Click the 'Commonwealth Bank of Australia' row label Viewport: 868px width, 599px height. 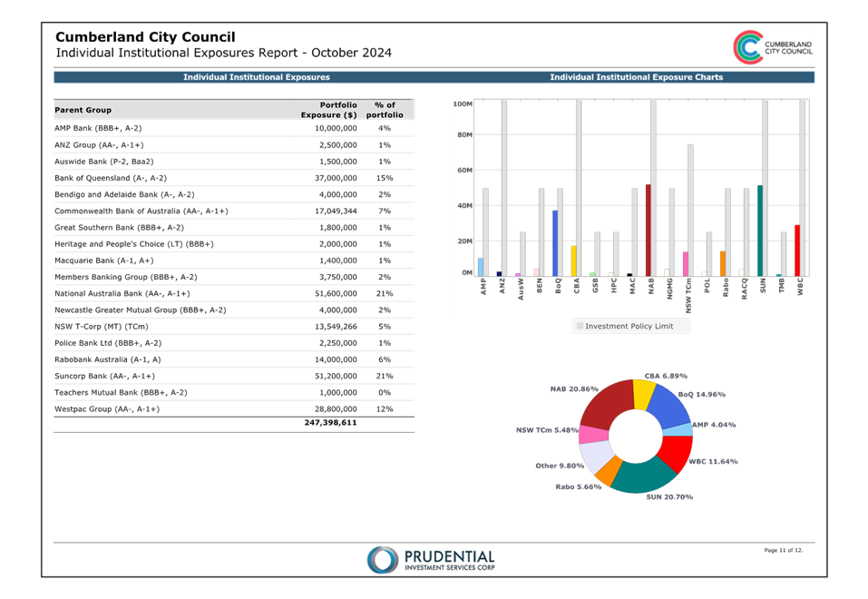[141, 211]
